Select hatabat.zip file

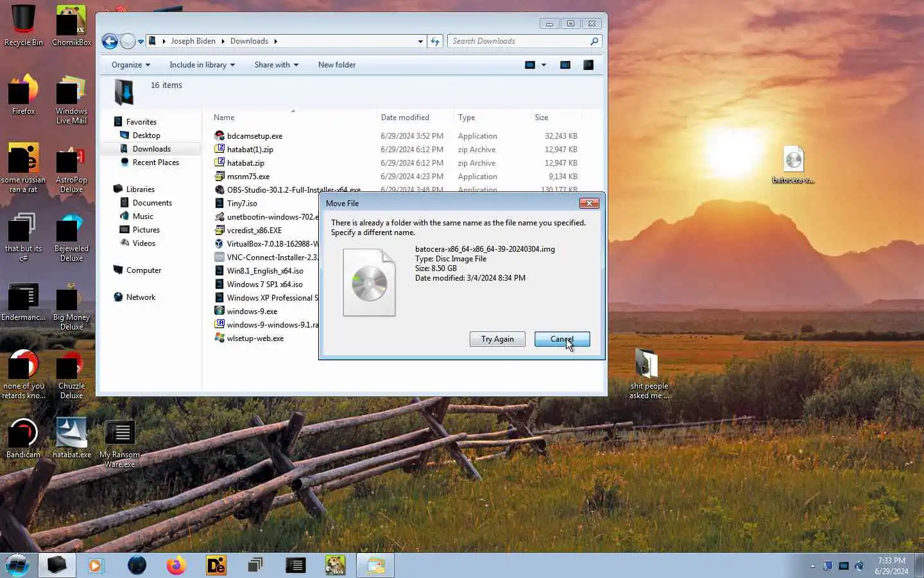click(246, 163)
